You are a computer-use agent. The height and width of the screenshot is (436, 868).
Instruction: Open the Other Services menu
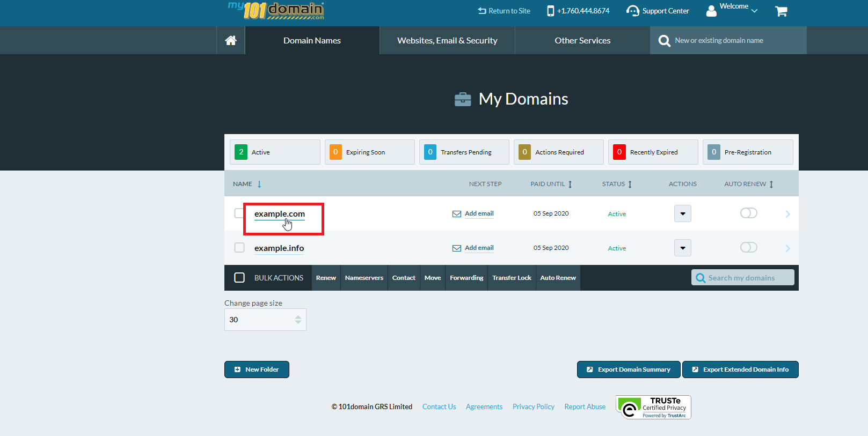click(582, 41)
